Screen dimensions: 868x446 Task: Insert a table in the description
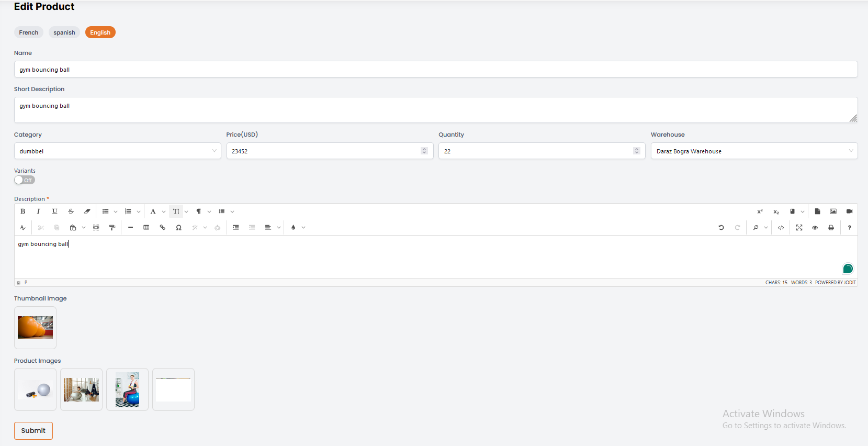[x=146, y=228]
